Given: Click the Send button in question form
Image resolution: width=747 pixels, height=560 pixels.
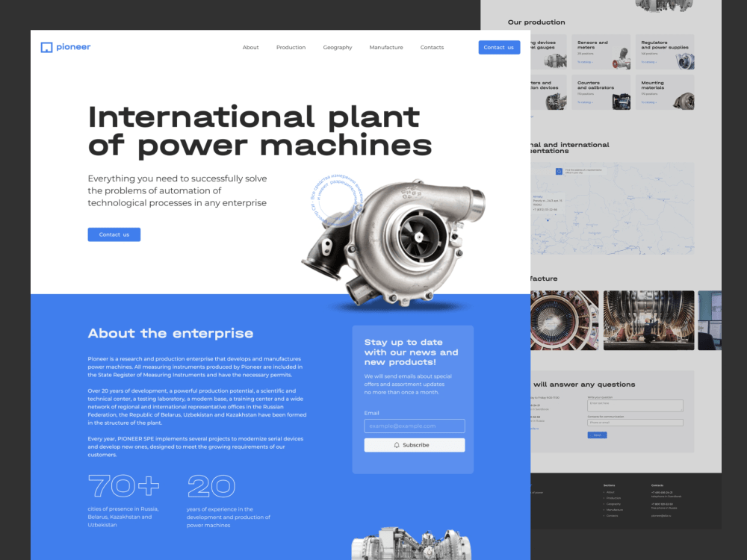Looking at the screenshot, I should 597,435.
